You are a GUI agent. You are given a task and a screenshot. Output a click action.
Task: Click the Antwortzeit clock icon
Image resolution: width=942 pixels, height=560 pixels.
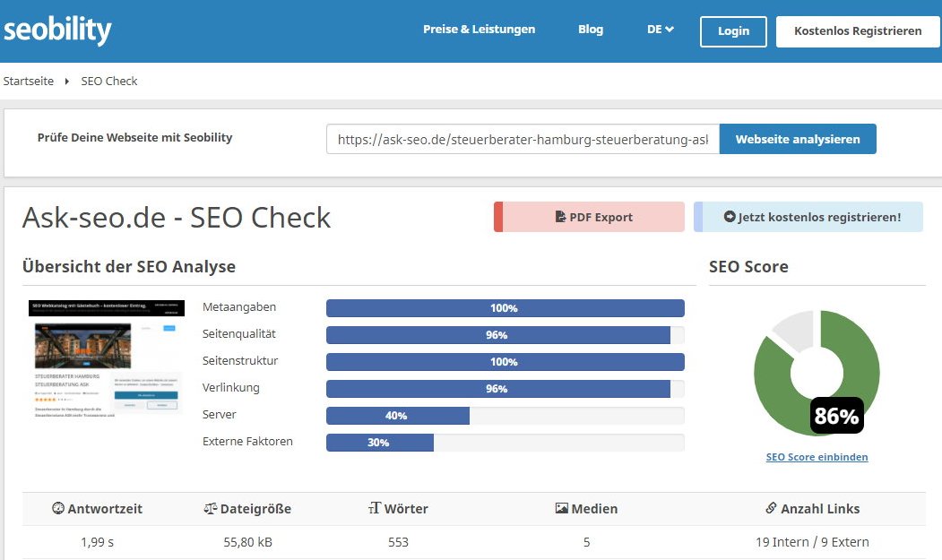point(57,508)
